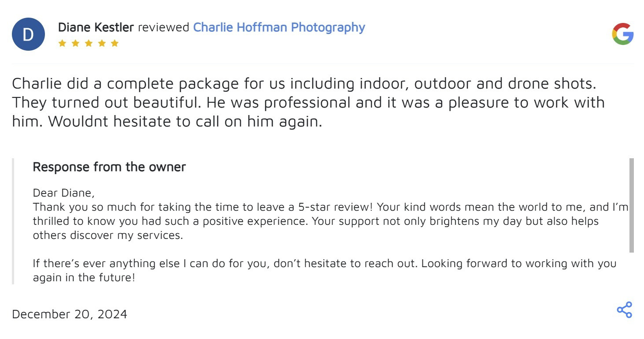Click the review date December 20, 2024
This screenshot has height=339, width=644.
pos(70,314)
